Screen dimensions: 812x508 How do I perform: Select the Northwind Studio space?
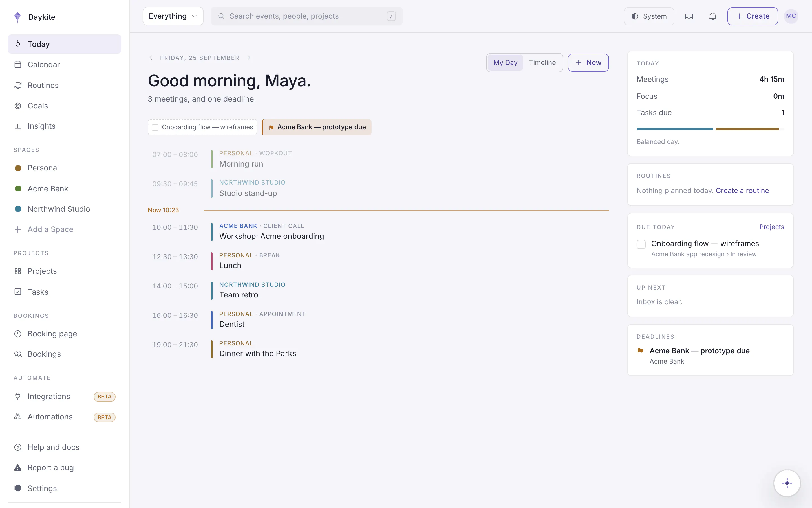pyautogui.click(x=64, y=209)
